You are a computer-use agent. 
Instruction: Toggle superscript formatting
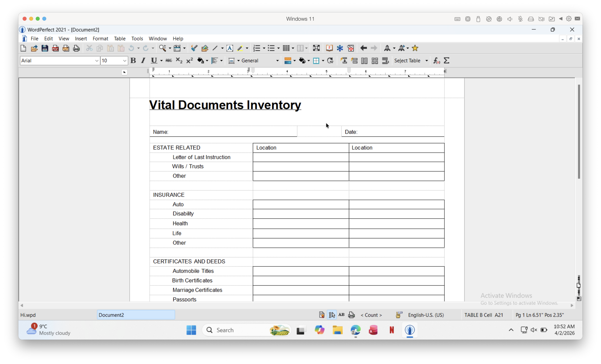click(189, 61)
